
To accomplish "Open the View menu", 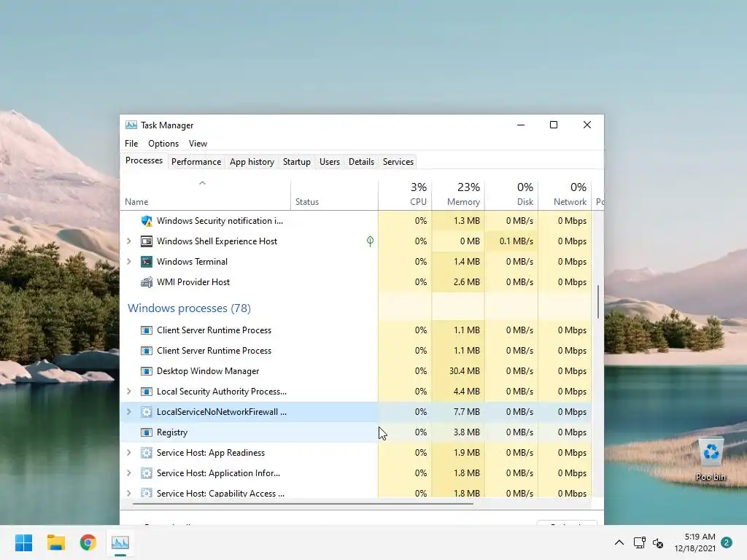I will click(x=198, y=144).
